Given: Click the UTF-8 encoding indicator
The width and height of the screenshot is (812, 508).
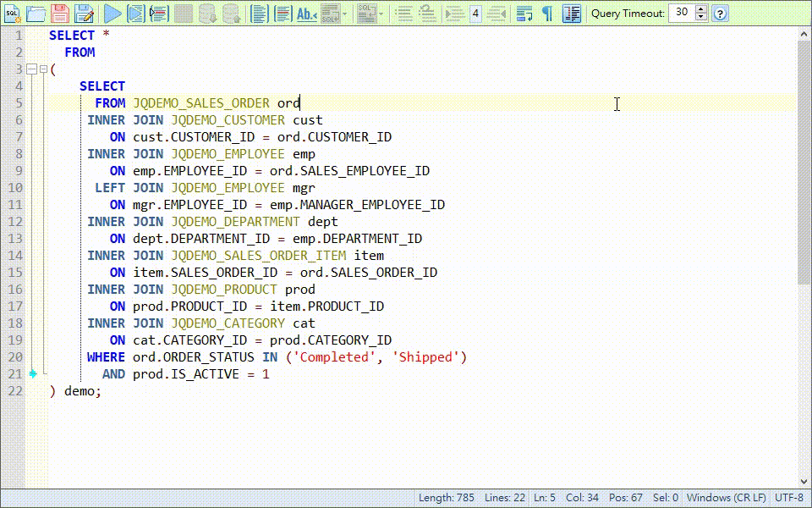Looking at the screenshot, I should 789,498.
